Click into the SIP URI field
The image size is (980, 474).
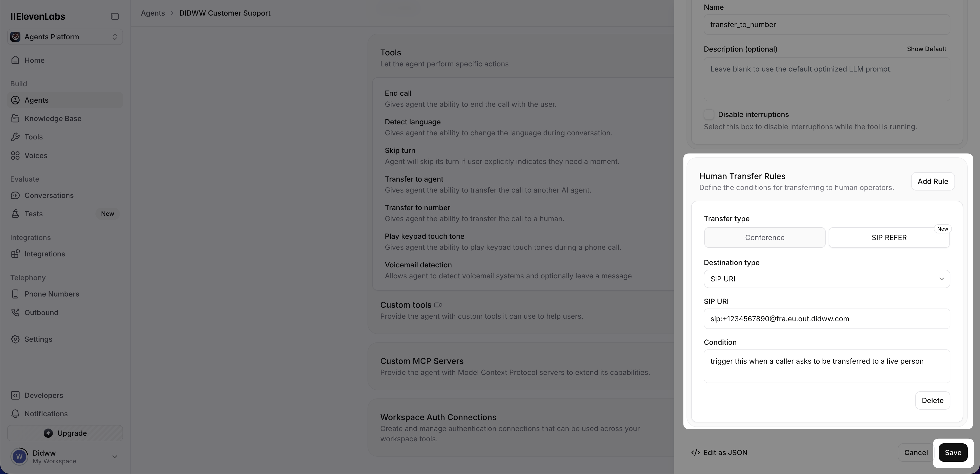[826, 319]
